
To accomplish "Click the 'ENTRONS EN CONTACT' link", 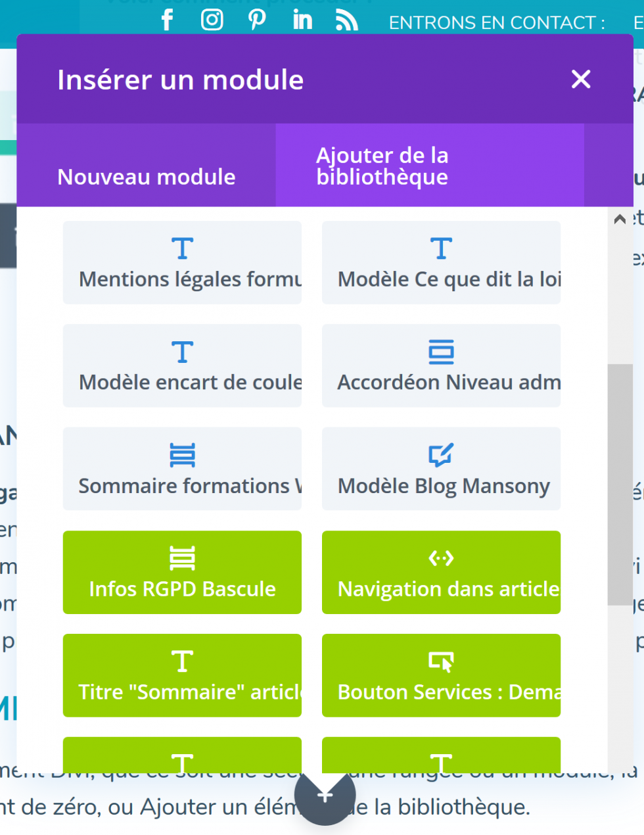I will [x=495, y=22].
